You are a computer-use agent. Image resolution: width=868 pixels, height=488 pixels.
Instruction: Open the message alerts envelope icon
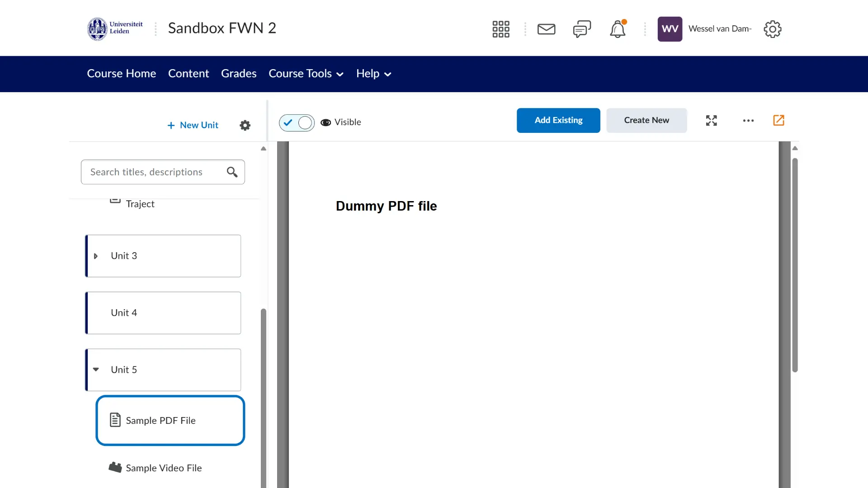tap(546, 29)
